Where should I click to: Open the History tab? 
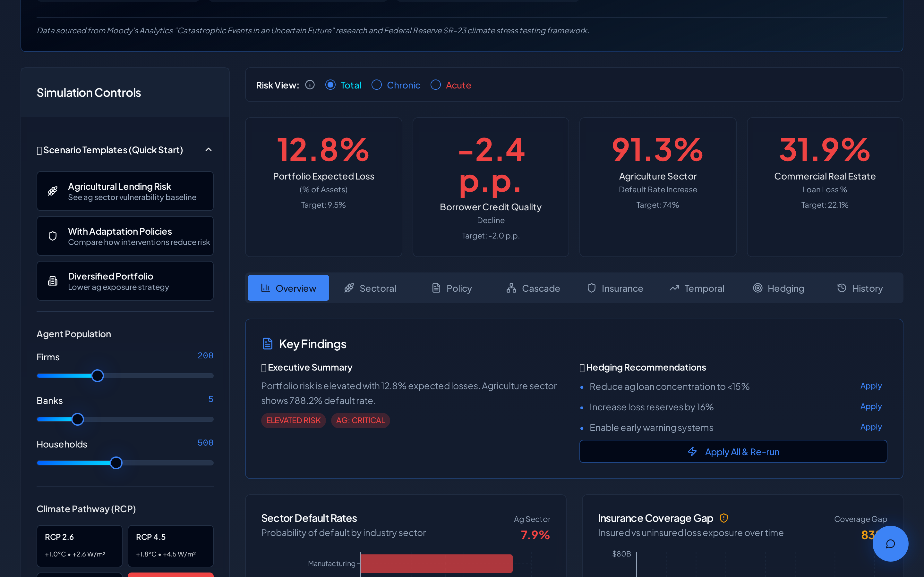tap(860, 288)
